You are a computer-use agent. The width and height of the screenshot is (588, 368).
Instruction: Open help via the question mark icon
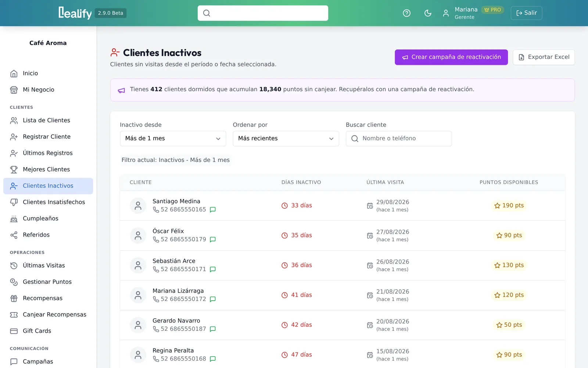406,13
